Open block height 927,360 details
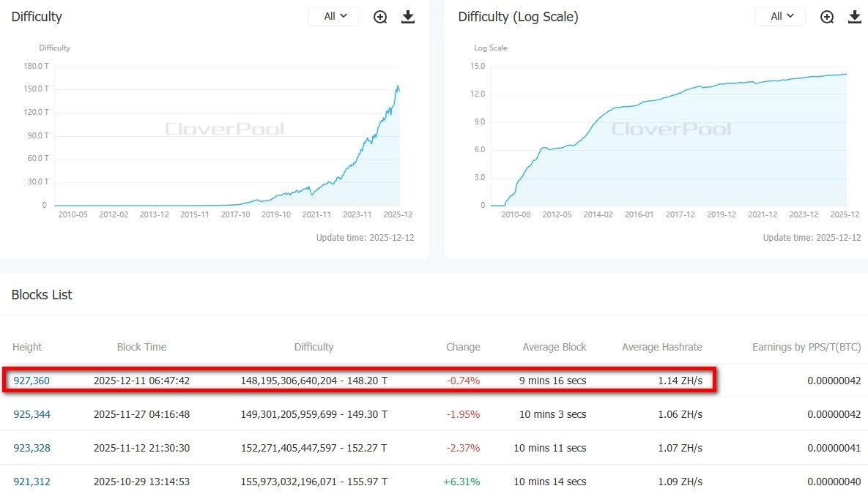868x494 pixels. coord(31,380)
